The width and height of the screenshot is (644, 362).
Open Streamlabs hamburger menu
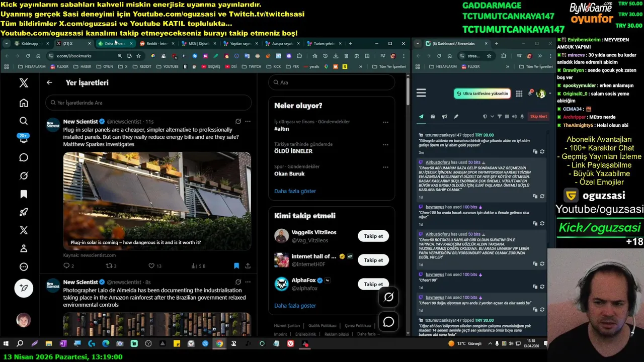421,93
